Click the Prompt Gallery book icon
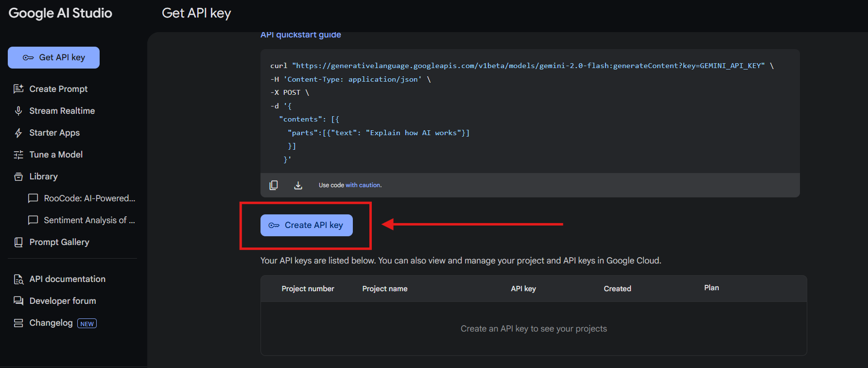The image size is (868, 368). (x=18, y=242)
